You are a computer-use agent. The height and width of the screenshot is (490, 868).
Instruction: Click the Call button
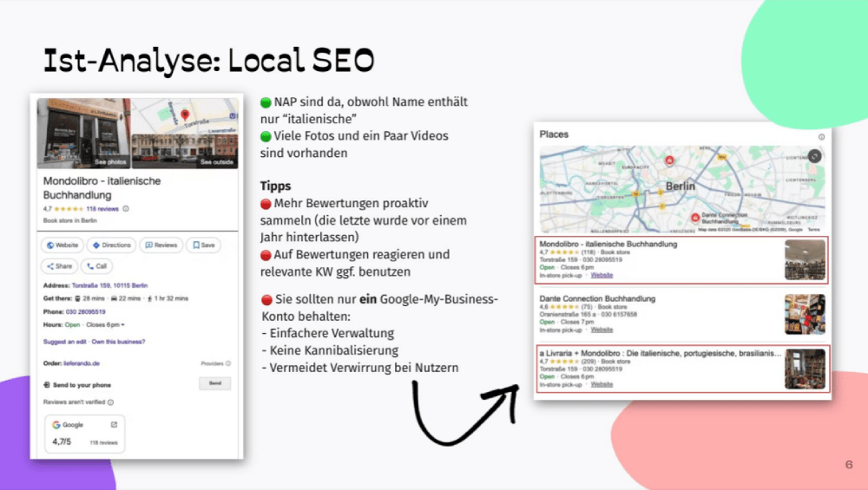97,266
